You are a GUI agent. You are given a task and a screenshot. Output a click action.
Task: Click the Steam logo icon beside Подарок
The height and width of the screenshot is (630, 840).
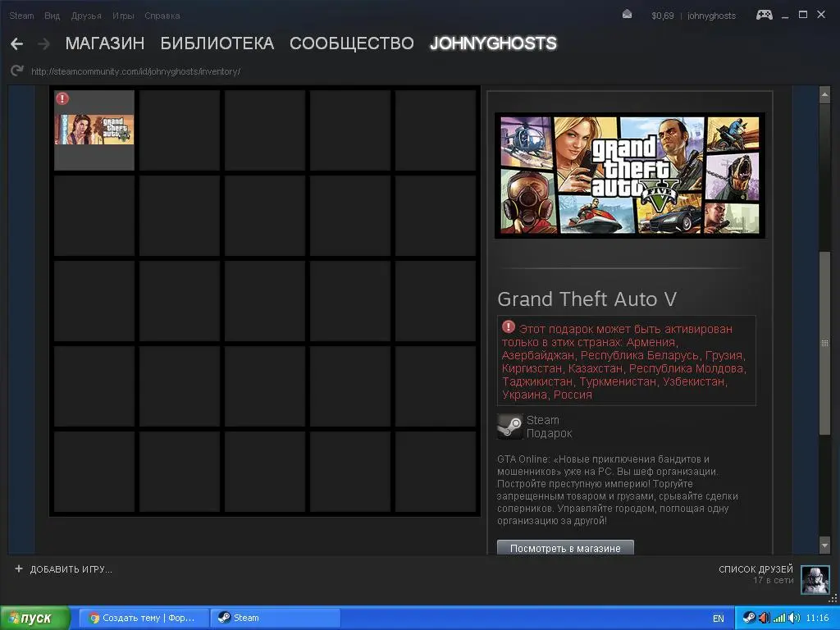coord(509,427)
